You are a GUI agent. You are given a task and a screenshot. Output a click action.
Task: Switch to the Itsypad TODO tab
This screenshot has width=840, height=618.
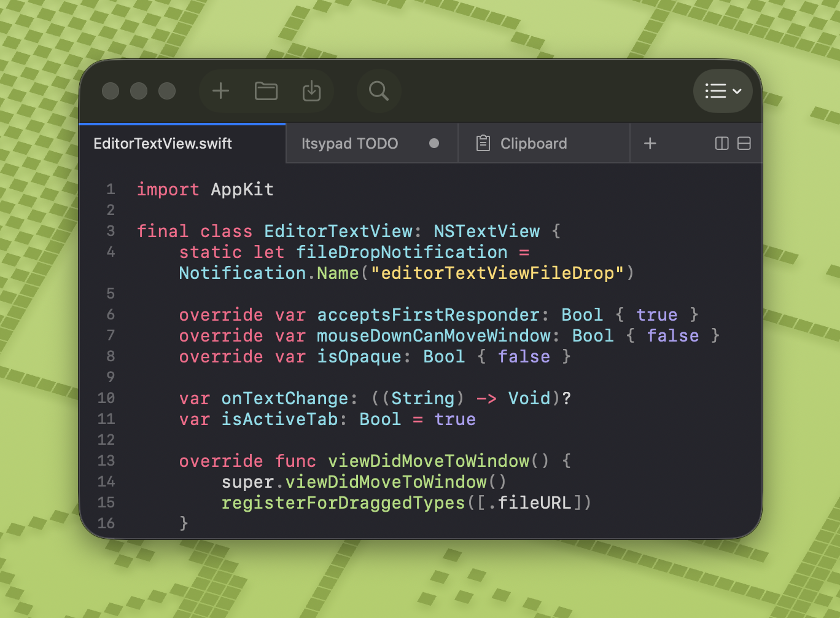point(350,143)
